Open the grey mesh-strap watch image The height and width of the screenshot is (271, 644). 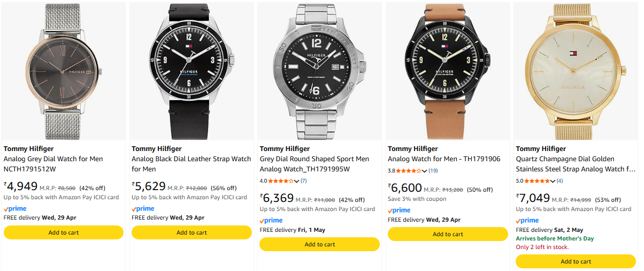click(x=64, y=71)
